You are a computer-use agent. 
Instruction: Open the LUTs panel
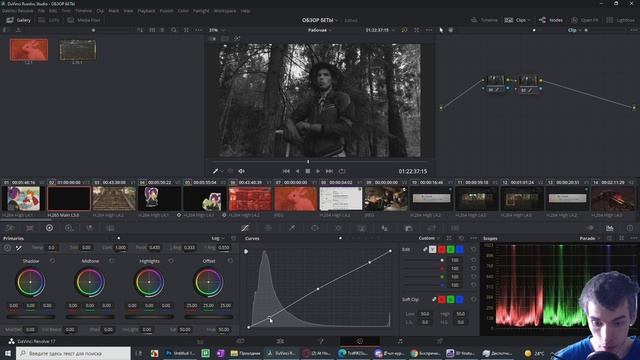49,20
